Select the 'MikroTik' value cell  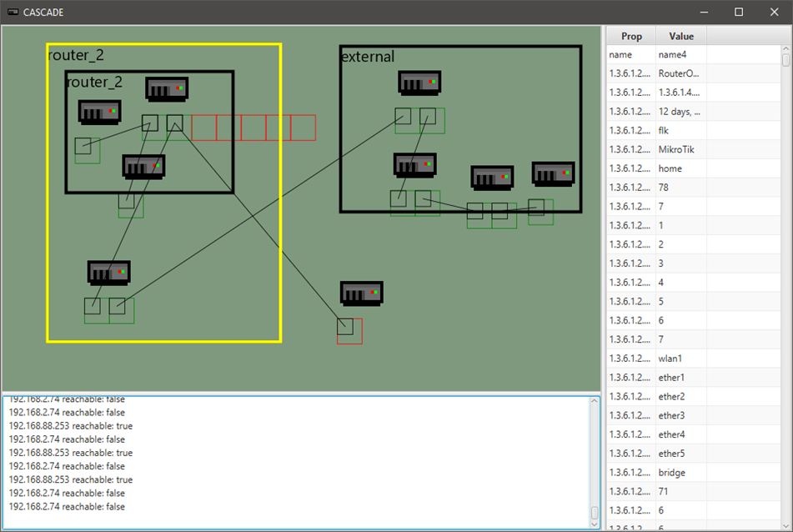[x=680, y=150]
